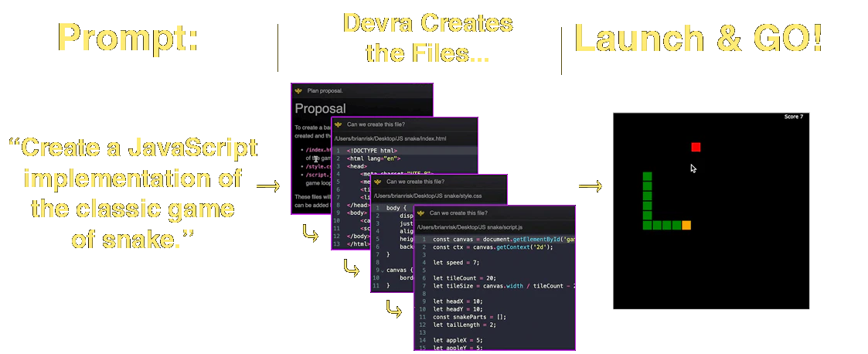Click the red apple square in snake game
The width and height of the screenshot is (868, 354).
696,147
